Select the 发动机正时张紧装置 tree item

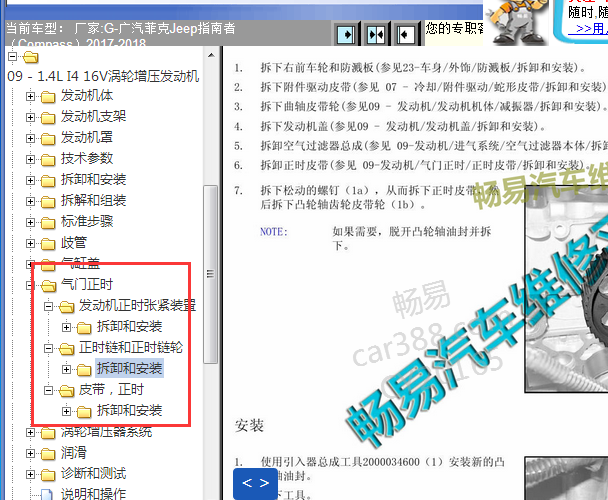point(137,305)
